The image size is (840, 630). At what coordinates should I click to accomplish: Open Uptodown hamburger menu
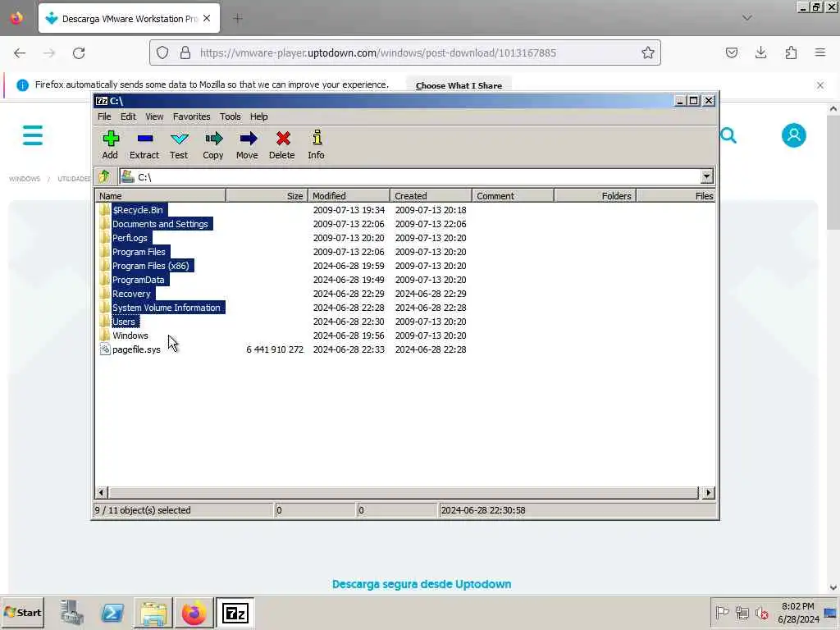coord(33,135)
